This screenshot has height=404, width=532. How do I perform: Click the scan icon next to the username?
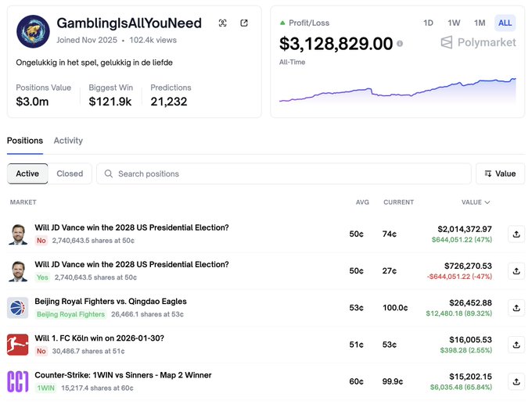(223, 23)
